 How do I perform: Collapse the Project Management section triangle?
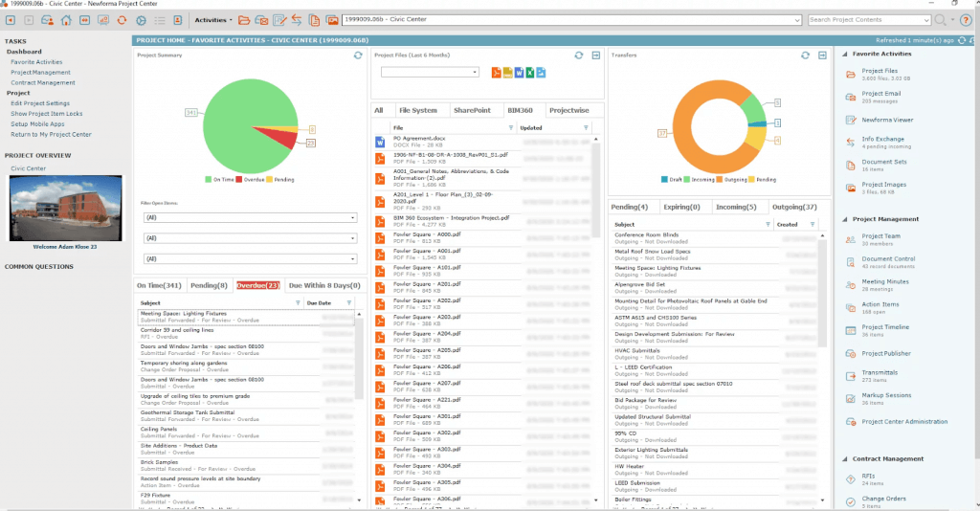(845, 219)
